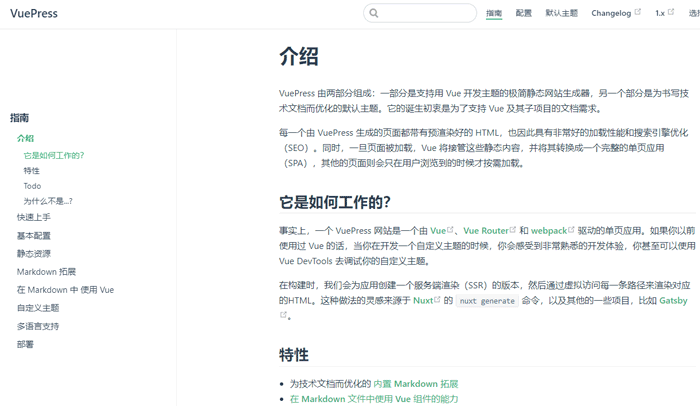Click the 它是如何工作的? section heading
This screenshot has width=700, height=406.
pyautogui.click(x=335, y=202)
